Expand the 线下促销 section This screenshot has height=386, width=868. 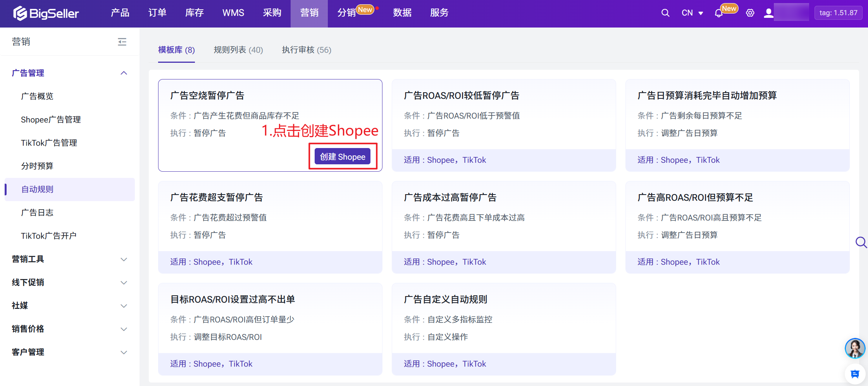124,283
